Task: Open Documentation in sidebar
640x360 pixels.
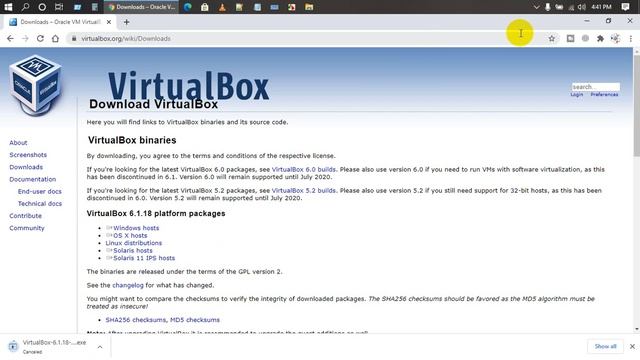Action: coord(32,179)
